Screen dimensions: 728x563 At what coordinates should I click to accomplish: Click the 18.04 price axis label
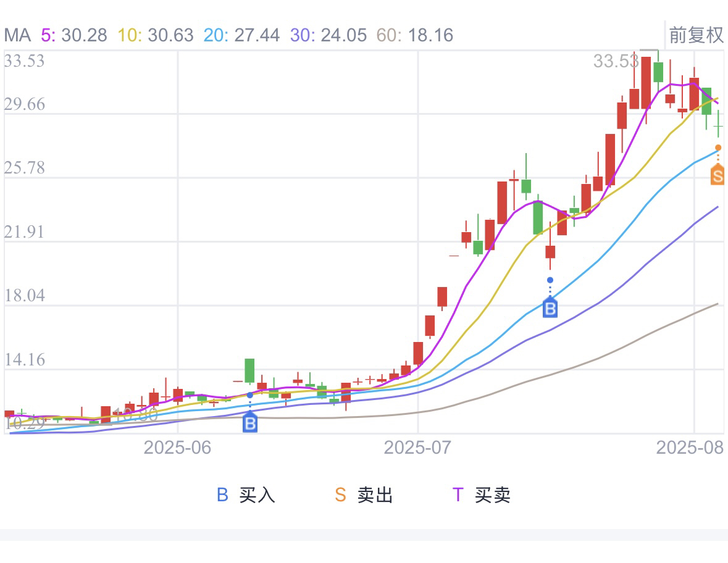pyautogui.click(x=24, y=295)
